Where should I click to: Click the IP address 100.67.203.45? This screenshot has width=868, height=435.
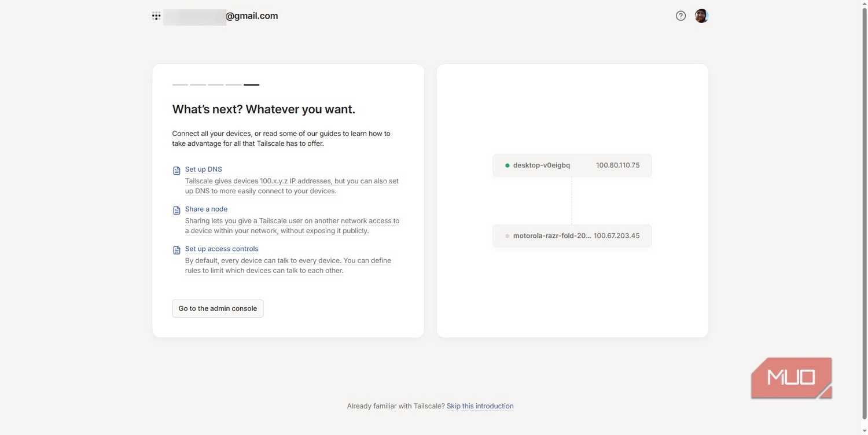(x=617, y=236)
